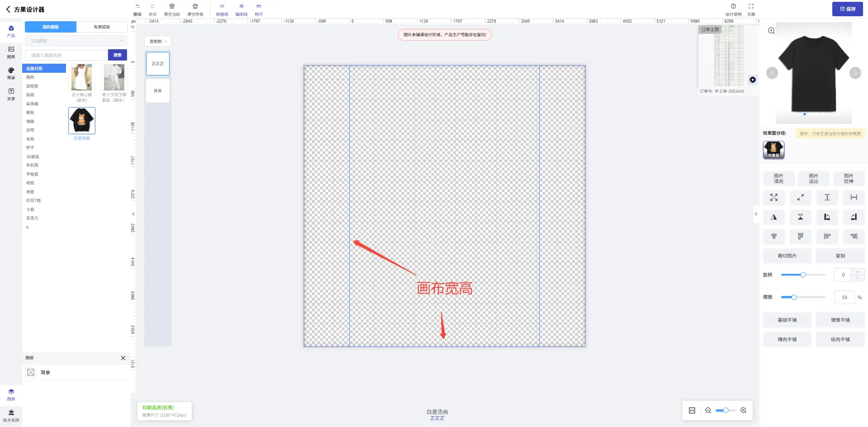Click the center horizontally align icon

click(774, 236)
